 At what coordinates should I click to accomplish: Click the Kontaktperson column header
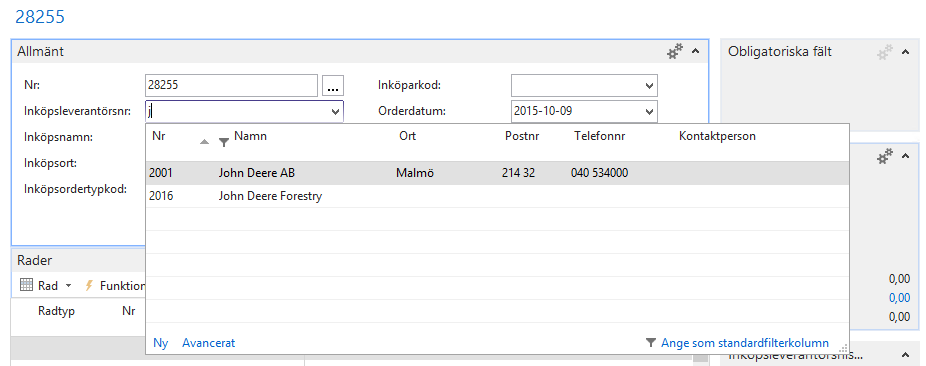(718, 136)
